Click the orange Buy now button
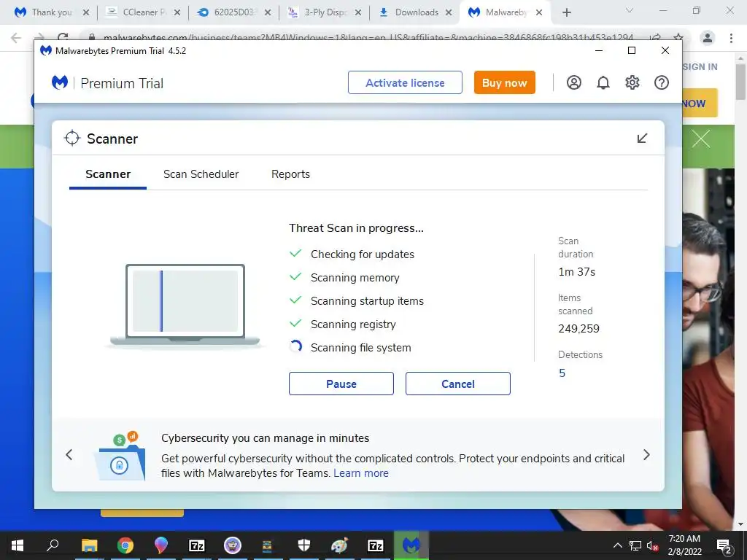The height and width of the screenshot is (560, 747). coord(505,82)
